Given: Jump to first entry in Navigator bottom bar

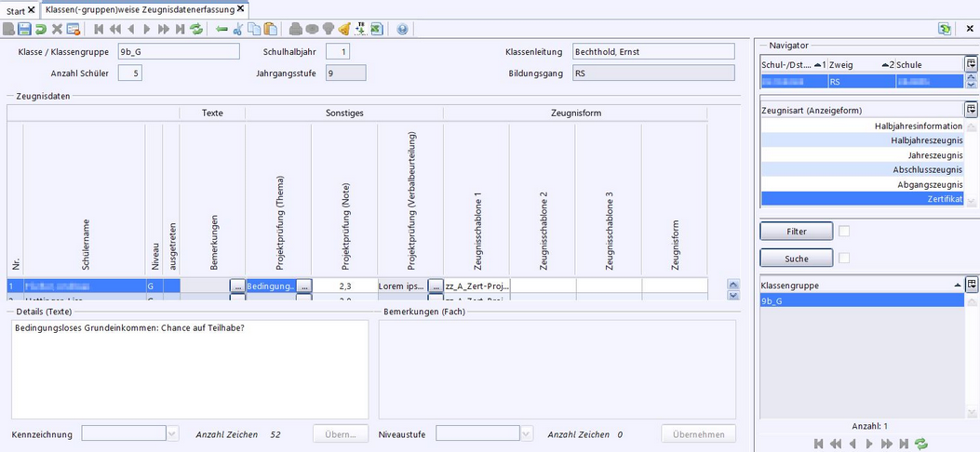Looking at the screenshot, I should click(x=820, y=444).
